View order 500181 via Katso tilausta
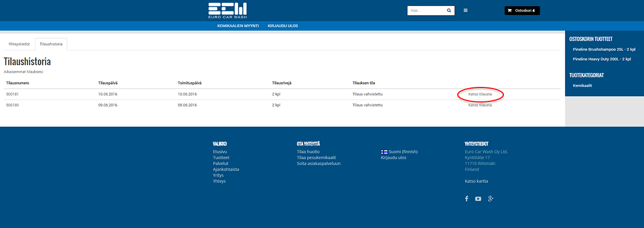Viewport: 644px width, 228px height. click(480, 94)
